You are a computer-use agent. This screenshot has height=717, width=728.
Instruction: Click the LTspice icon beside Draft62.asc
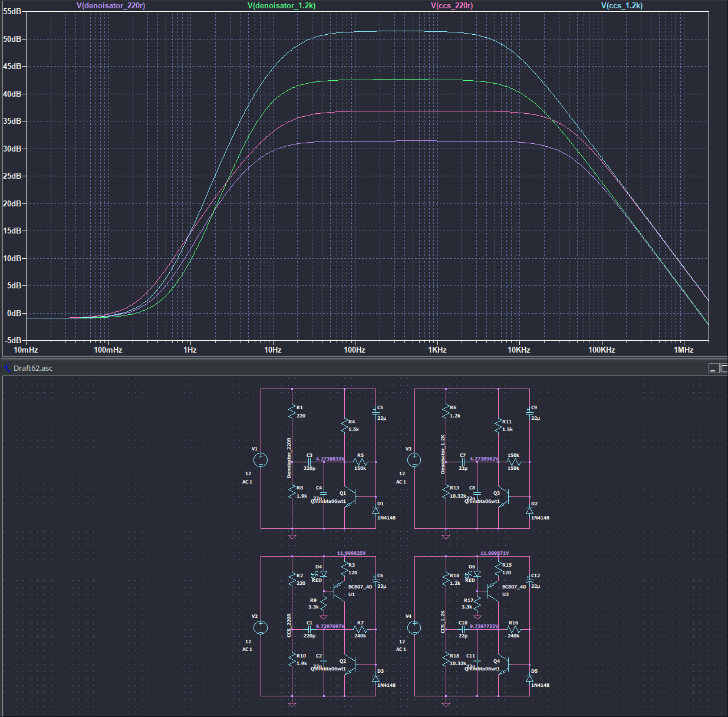point(8,368)
